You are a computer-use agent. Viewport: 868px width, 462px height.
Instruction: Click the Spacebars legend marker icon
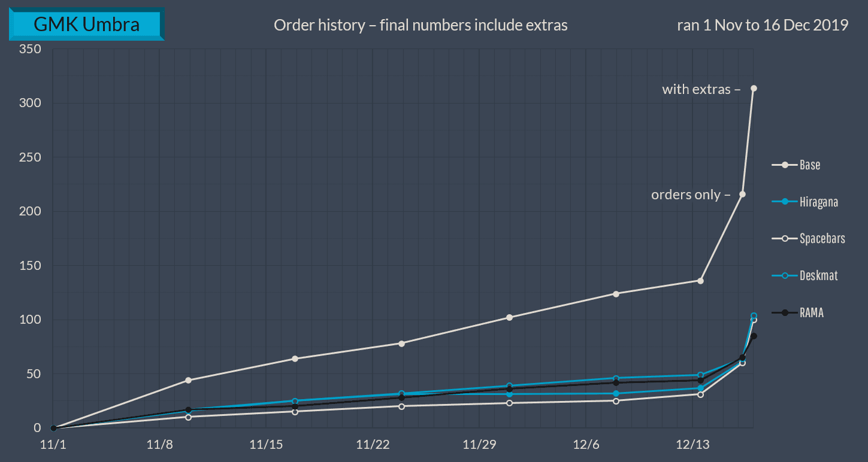[784, 238]
